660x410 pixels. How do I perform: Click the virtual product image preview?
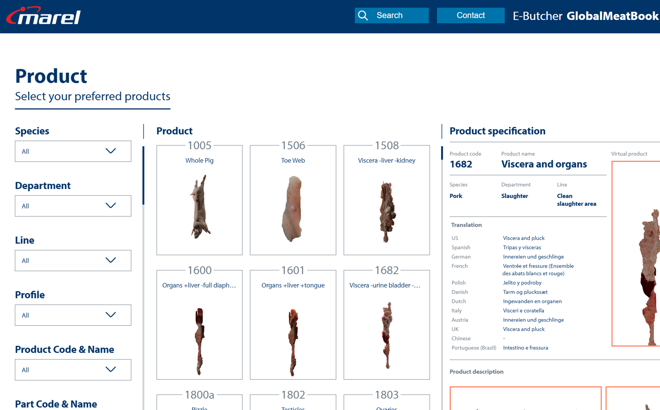point(638,255)
